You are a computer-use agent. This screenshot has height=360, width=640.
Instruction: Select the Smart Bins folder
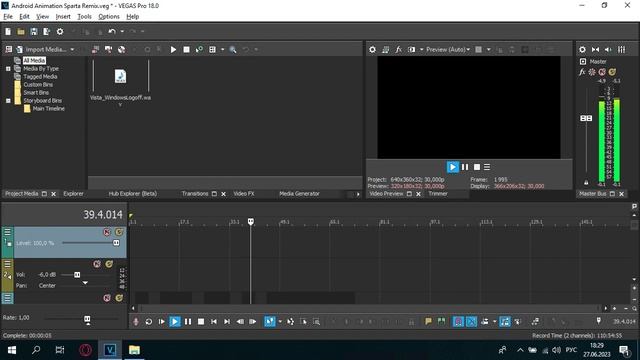(36, 92)
